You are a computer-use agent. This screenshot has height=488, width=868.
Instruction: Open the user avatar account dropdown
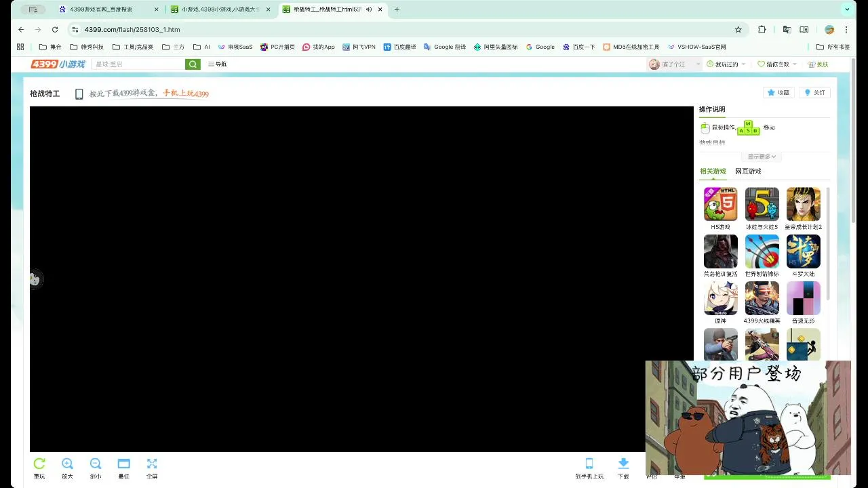coord(675,64)
